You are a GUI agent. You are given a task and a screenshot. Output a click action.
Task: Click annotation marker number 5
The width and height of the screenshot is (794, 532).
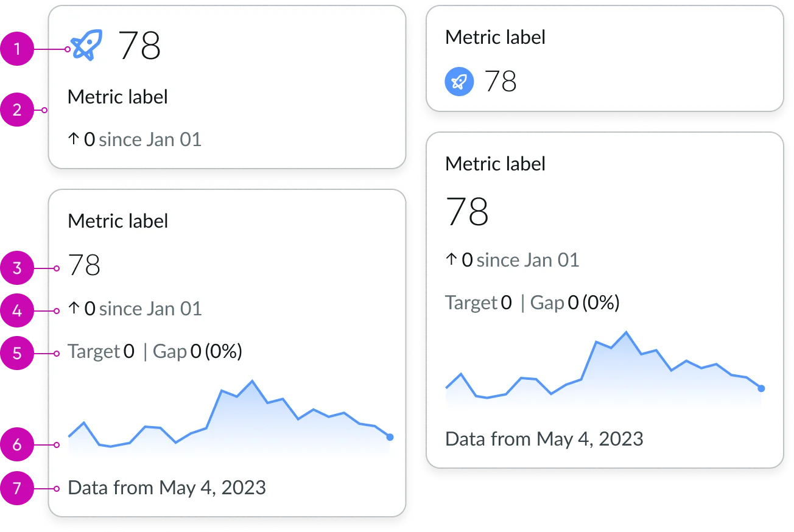coord(17,353)
